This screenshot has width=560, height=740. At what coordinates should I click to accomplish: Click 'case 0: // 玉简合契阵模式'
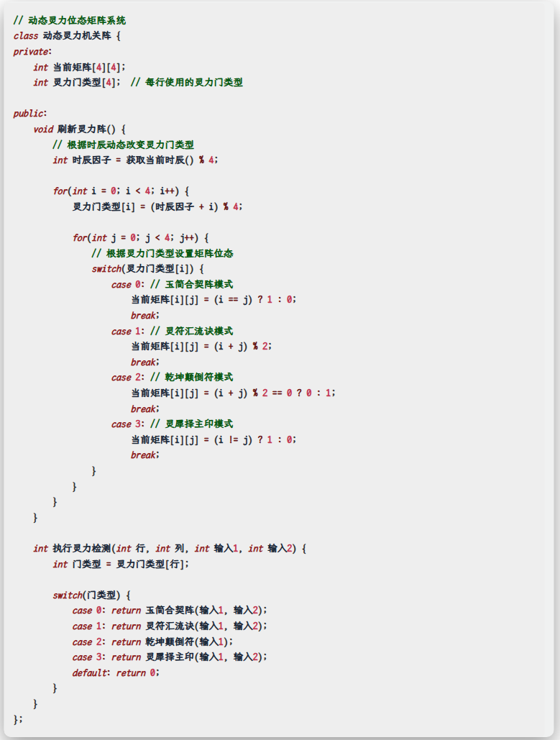tap(173, 285)
